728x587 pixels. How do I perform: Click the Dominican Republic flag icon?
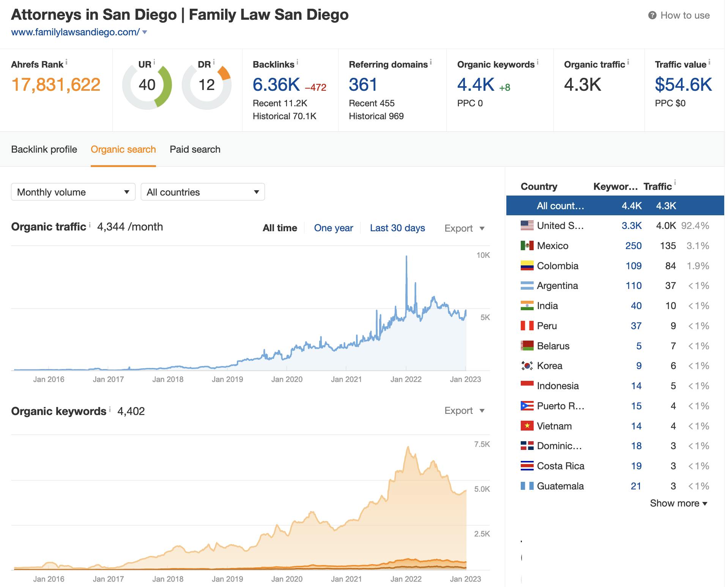tap(527, 446)
